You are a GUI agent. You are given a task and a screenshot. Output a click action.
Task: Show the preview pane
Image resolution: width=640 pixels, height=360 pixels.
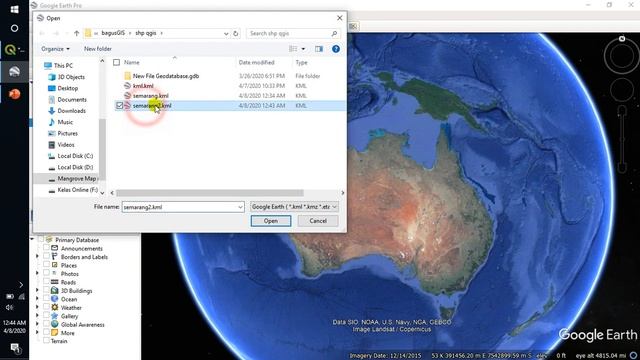click(319, 49)
